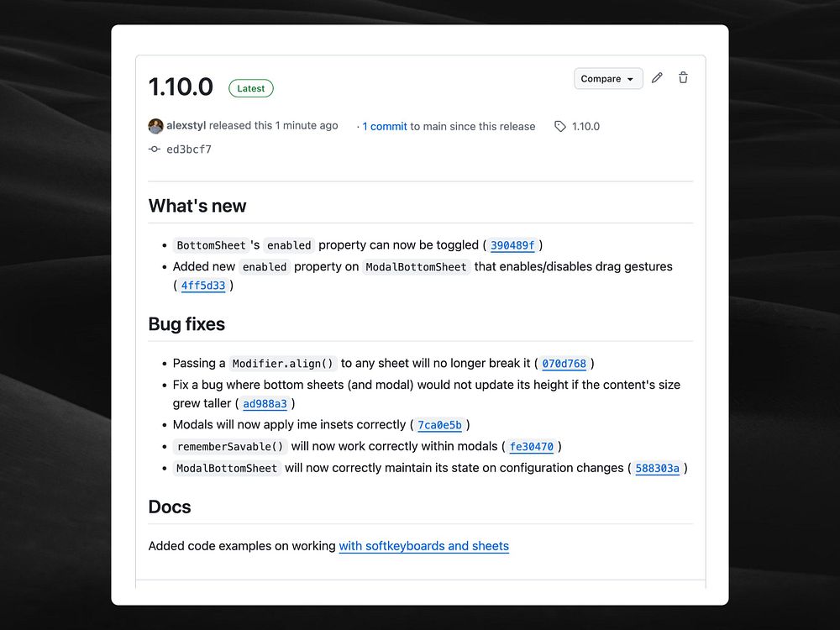The image size is (840, 630).
Task: Click the 1.10.0 release title
Action: pyautogui.click(x=181, y=87)
